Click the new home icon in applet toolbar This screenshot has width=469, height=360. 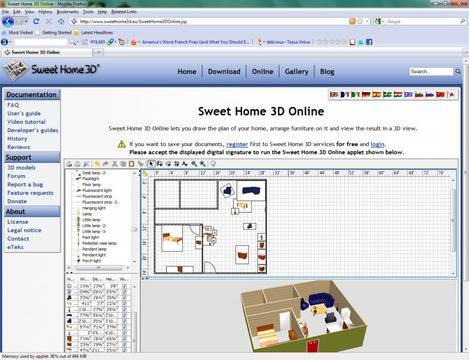[x=69, y=164]
